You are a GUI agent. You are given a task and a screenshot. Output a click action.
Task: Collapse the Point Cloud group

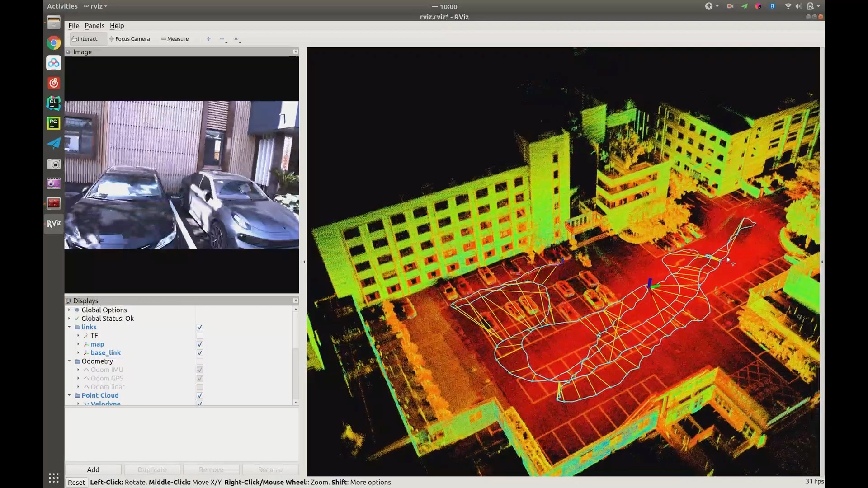[x=69, y=395]
